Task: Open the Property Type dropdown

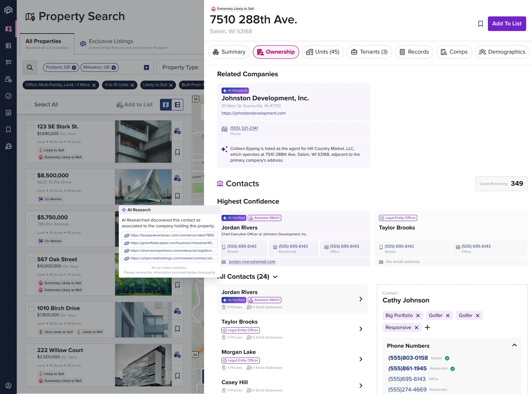Action: pos(180,67)
